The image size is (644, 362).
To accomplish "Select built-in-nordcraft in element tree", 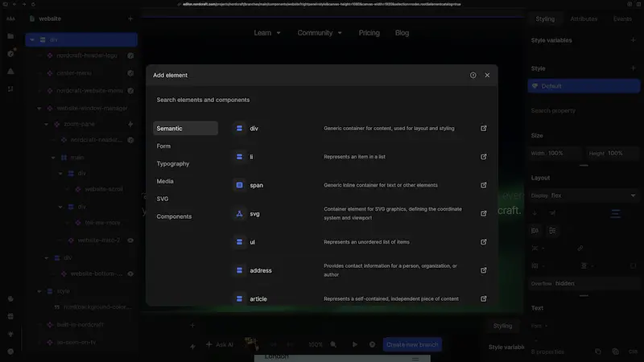I will point(81,325).
